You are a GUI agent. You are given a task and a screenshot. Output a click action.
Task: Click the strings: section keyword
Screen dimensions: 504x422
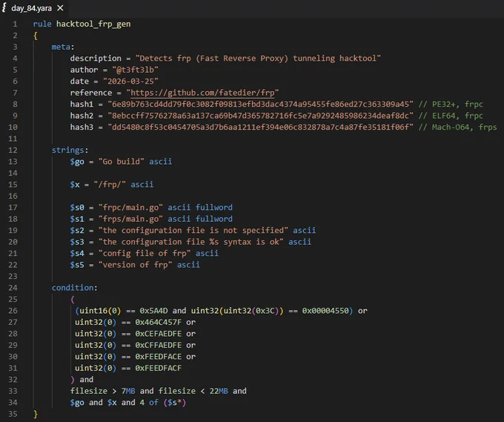pyautogui.click(x=70, y=151)
